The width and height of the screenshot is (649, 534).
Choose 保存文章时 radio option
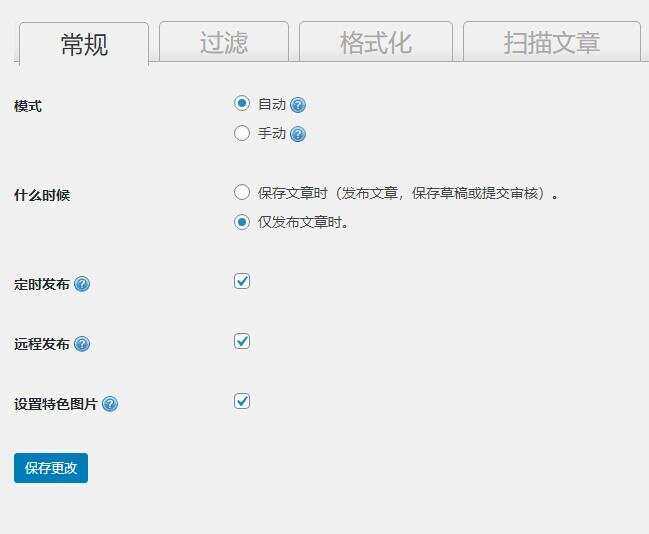pyautogui.click(x=242, y=193)
